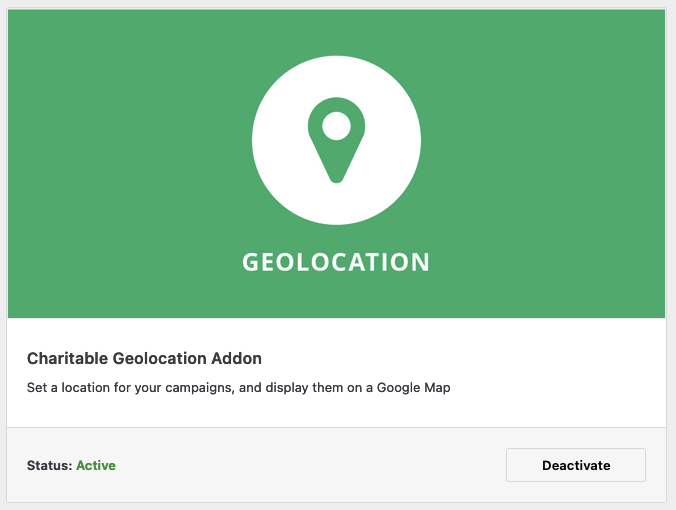Click the pin's inner white dot
676x510 pixels.
[x=336, y=126]
